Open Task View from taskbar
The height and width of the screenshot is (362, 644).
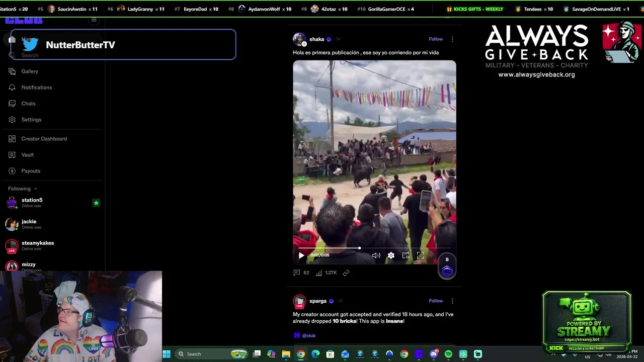(x=257, y=354)
